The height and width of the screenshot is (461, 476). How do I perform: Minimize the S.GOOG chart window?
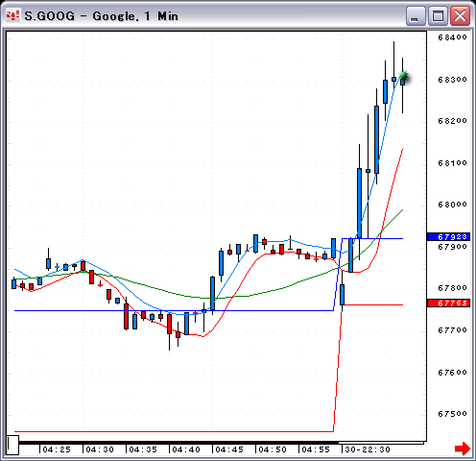click(416, 15)
